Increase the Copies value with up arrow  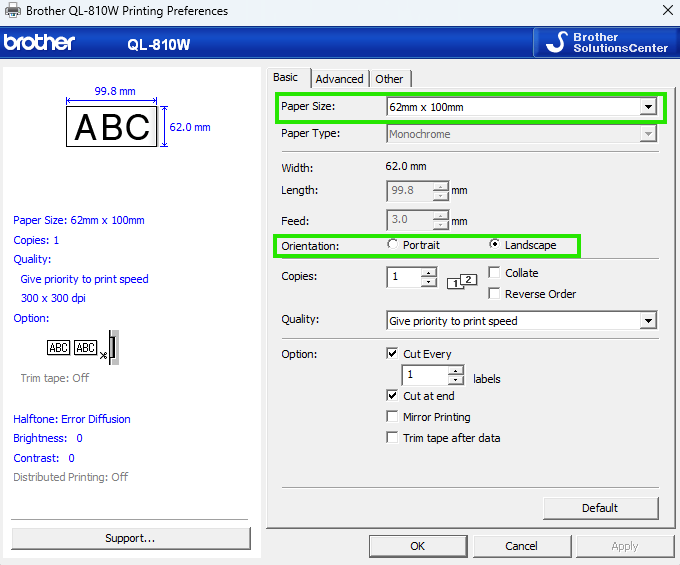click(x=428, y=273)
